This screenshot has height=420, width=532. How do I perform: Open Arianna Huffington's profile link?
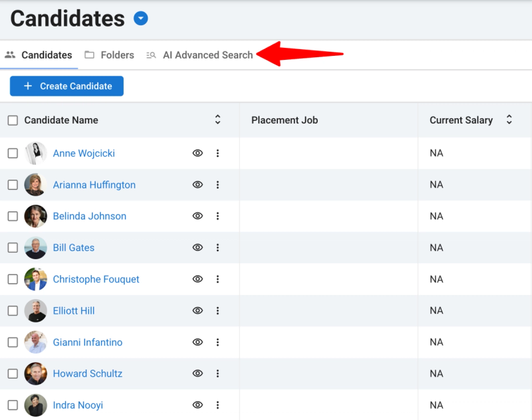[94, 185]
